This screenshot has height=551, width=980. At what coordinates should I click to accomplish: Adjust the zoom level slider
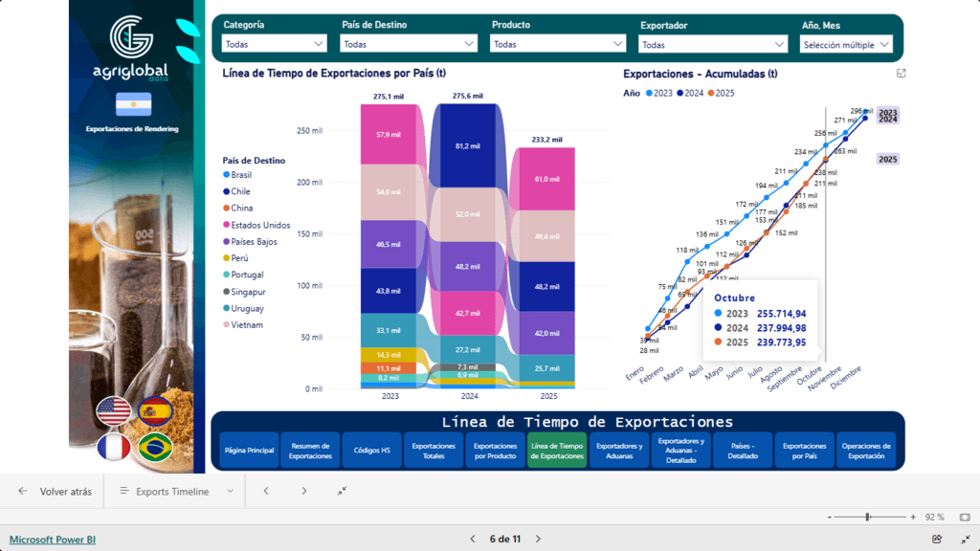pos(867,517)
